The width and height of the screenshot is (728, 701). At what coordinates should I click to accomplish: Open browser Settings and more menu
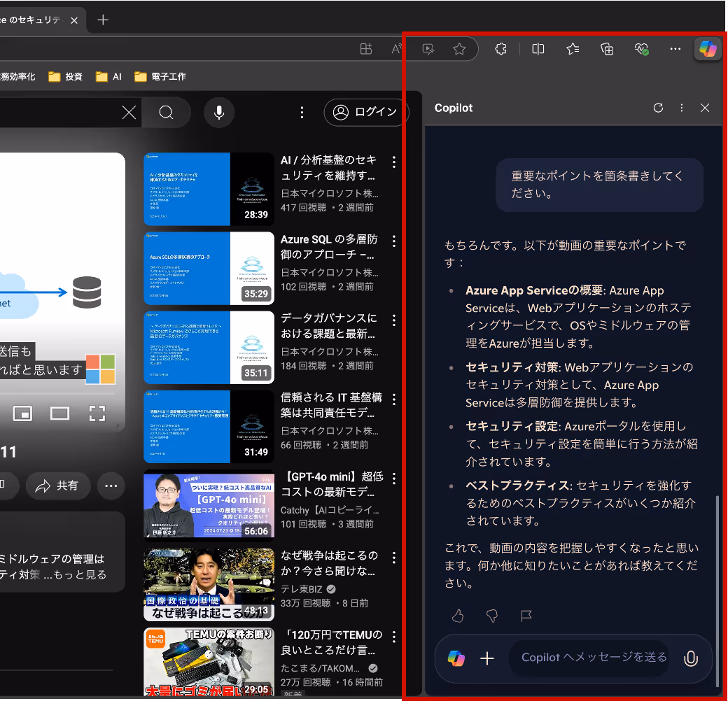pos(675,49)
